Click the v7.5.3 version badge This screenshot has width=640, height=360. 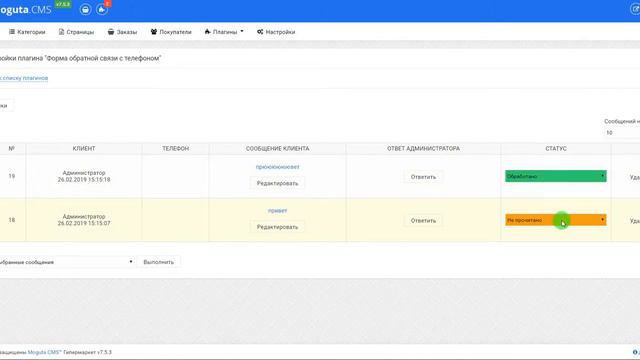coord(63,4)
